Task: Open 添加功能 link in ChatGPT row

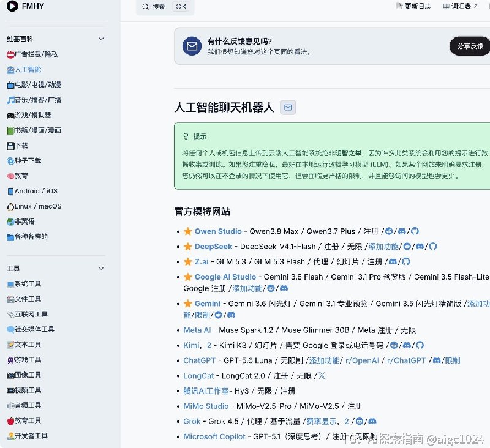Action: tap(324, 360)
